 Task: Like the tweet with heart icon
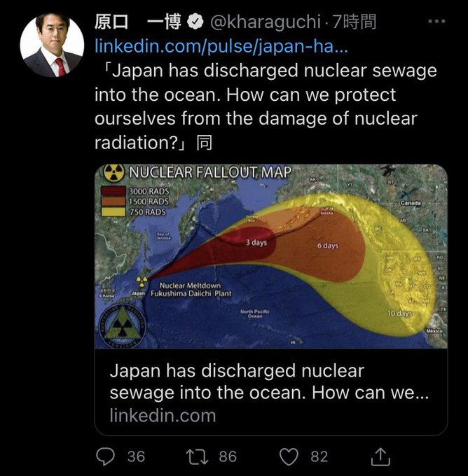point(289,457)
